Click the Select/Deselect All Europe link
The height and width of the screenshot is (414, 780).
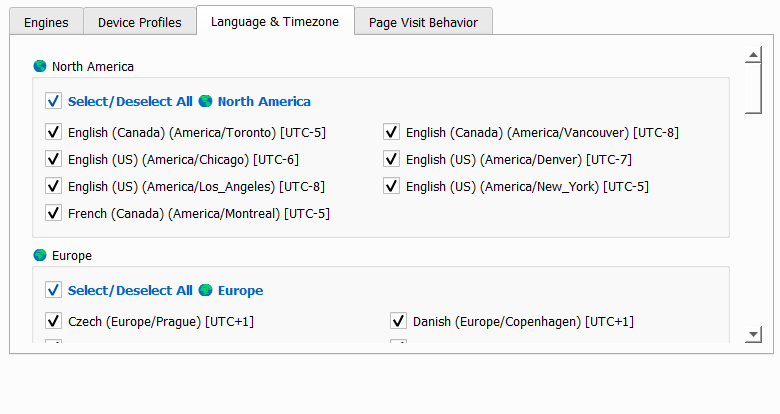(130, 290)
